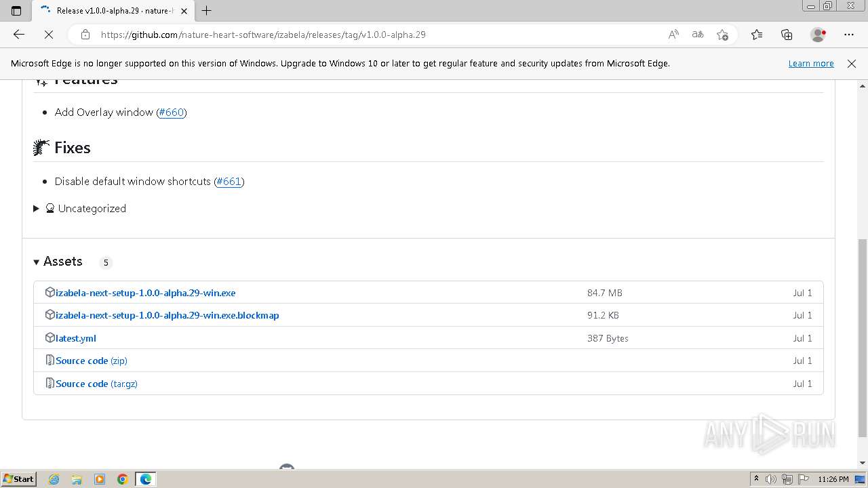Open the volume tray icon
Screen dimensions: 868x488
(771, 479)
